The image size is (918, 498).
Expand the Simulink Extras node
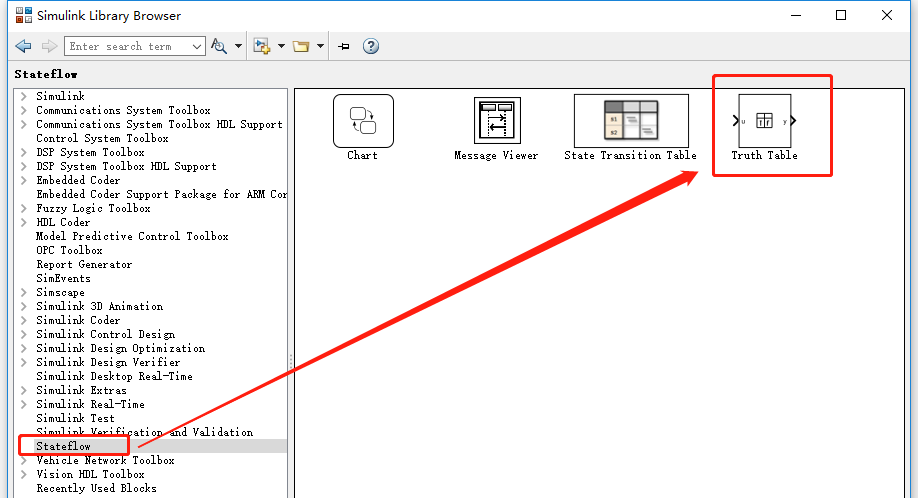click(24, 390)
